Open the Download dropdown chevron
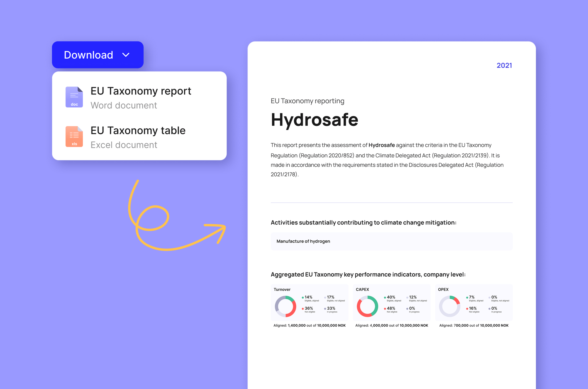The image size is (588, 389). click(126, 55)
